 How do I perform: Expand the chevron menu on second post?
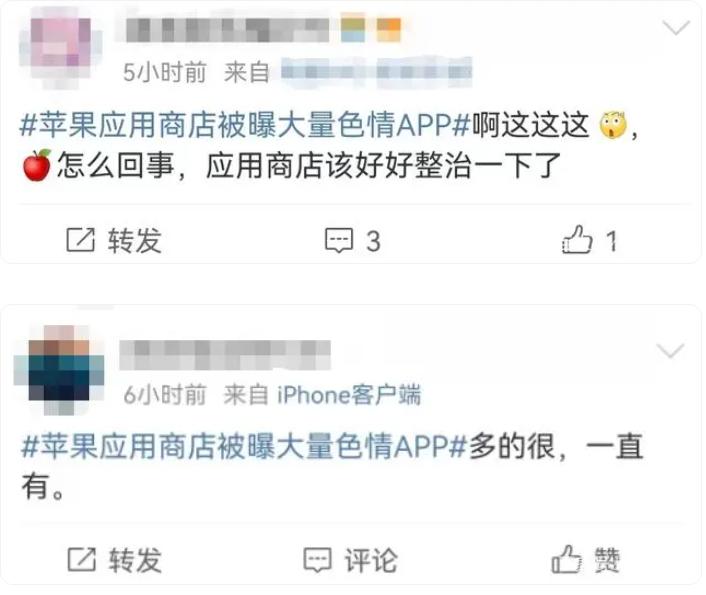click(670, 350)
